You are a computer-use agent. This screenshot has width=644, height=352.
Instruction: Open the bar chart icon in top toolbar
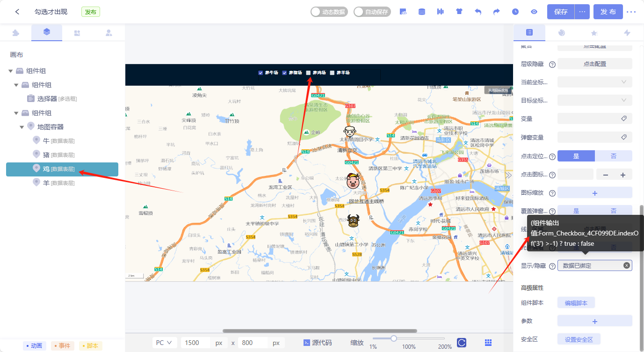click(x=440, y=12)
